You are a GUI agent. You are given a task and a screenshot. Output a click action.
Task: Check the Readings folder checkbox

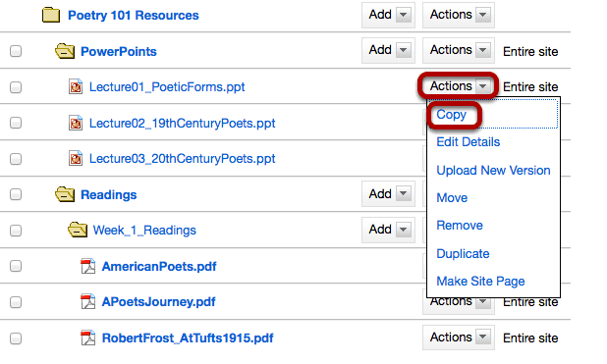pos(16,194)
